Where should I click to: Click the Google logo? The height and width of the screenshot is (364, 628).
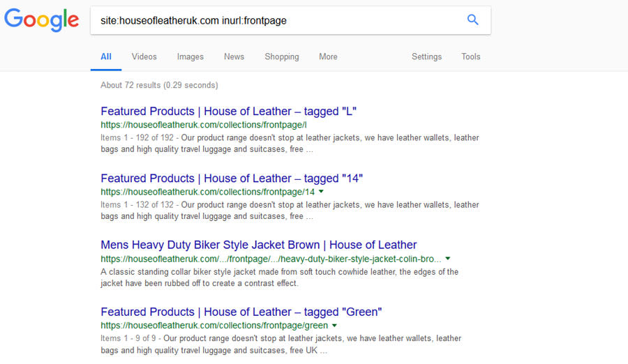[x=41, y=20]
